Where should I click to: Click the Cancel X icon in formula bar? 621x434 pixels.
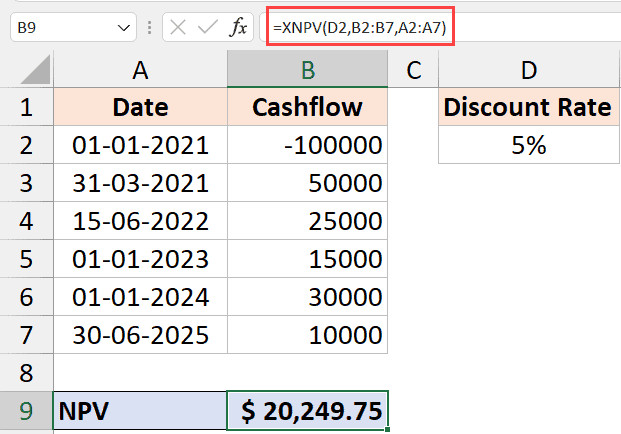coord(179,28)
